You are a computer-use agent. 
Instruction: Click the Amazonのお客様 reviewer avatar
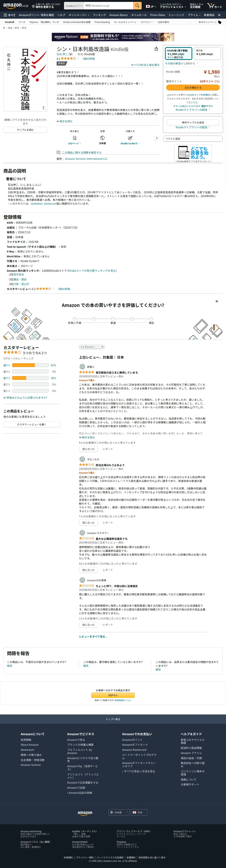tap(82, 580)
